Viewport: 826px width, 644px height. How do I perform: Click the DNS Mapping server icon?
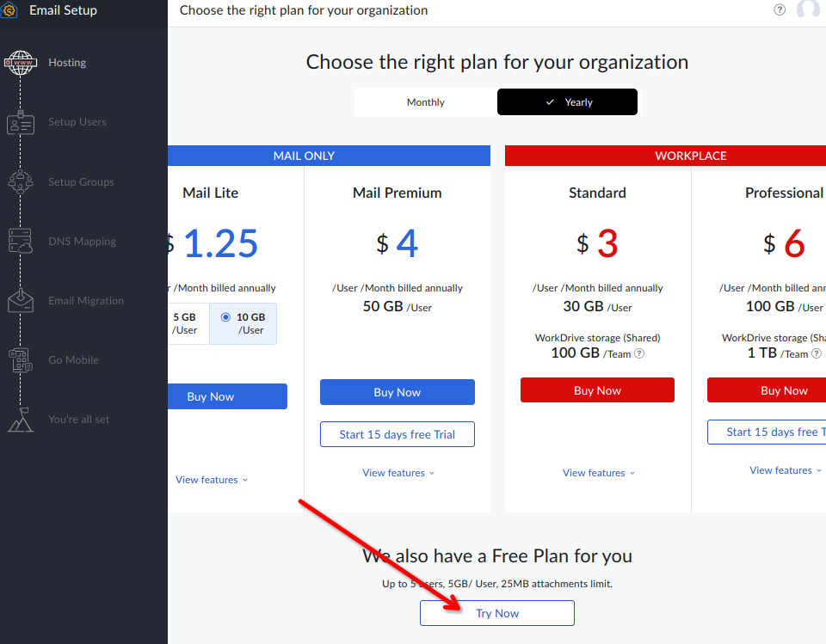21,242
